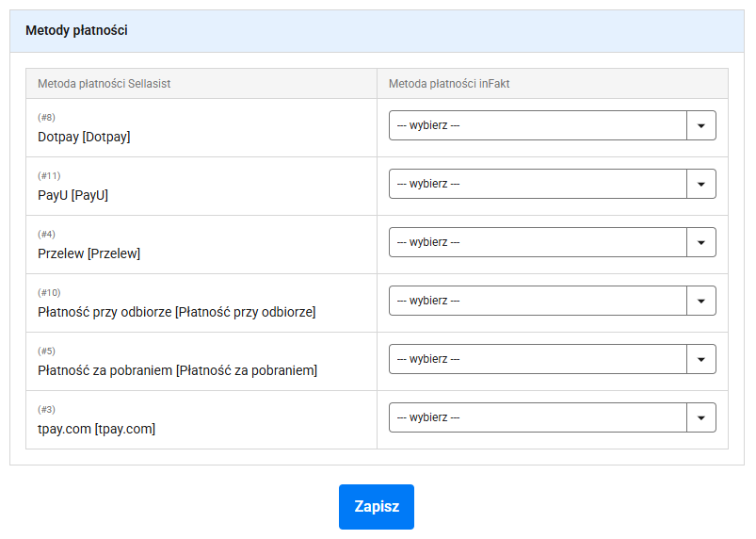
Task: Select the 'PayU [PayU]' label
Action: click(x=72, y=195)
